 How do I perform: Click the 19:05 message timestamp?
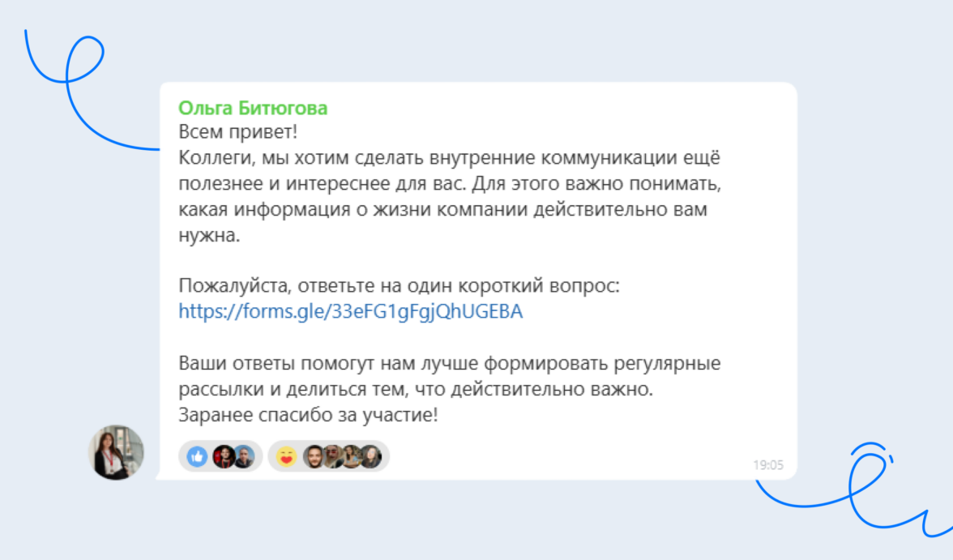(768, 465)
